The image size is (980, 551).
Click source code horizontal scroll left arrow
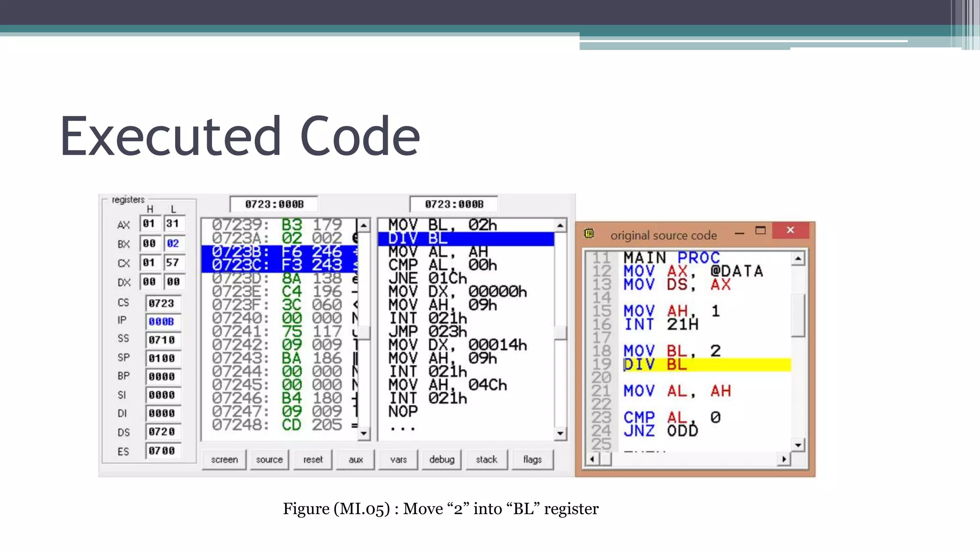click(x=592, y=459)
